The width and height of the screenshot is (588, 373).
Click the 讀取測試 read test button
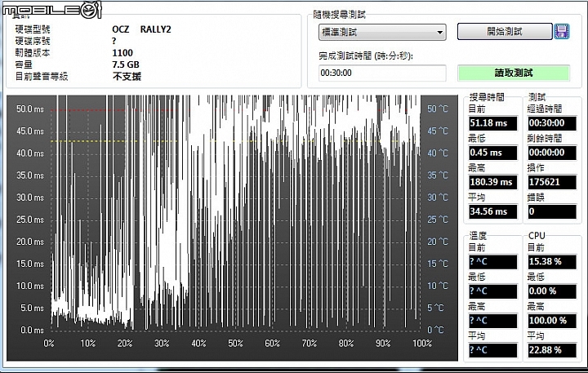pos(514,73)
